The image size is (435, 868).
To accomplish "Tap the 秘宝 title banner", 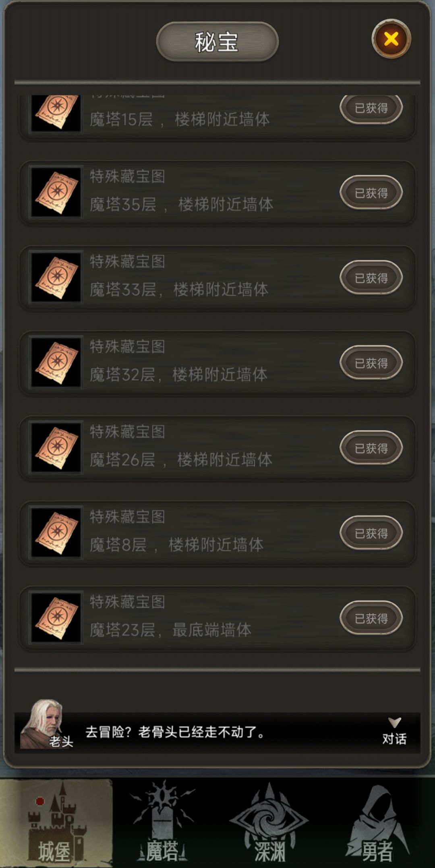I will [217, 42].
